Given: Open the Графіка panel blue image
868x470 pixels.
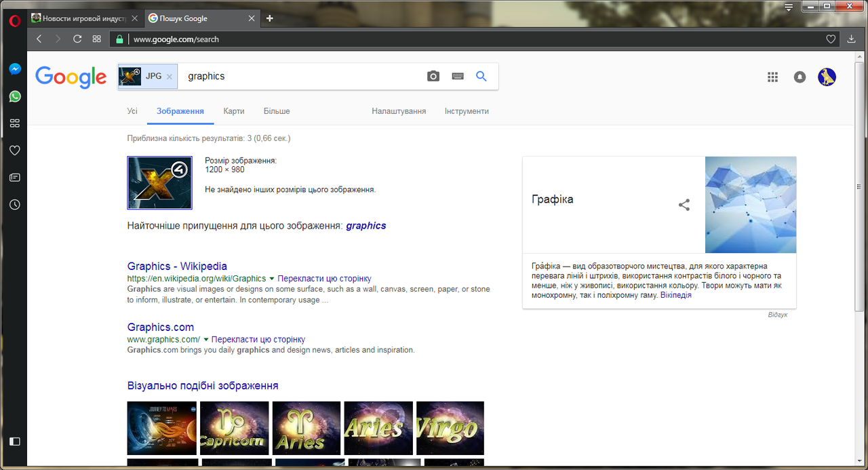Looking at the screenshot, I should click(x=751, y=205).
